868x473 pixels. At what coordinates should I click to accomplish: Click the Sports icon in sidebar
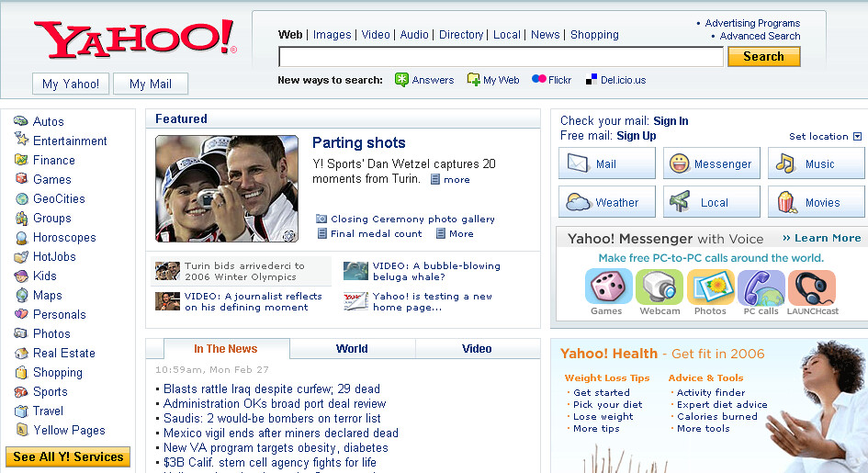21,391
